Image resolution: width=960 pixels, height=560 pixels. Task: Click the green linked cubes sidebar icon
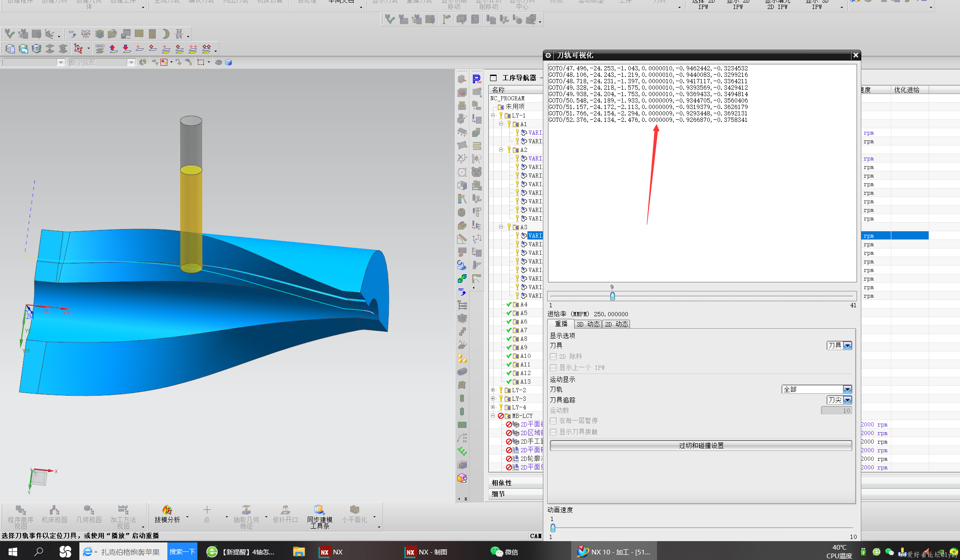(462, 278)
